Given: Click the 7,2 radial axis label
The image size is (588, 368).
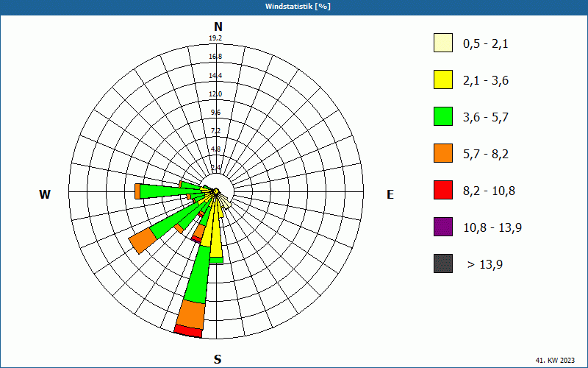Looking at the screenshot, I should click(x=215, y=131).
